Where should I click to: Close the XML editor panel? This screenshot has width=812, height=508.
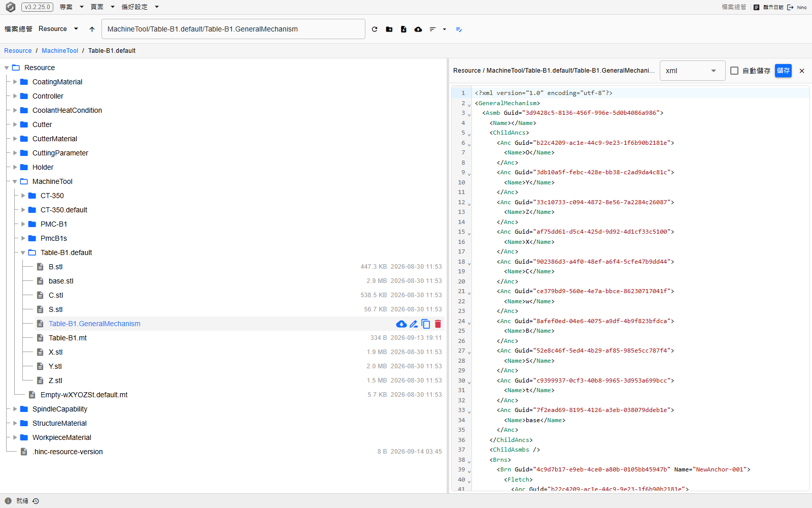pyautogui.click(x=802, y=71)
